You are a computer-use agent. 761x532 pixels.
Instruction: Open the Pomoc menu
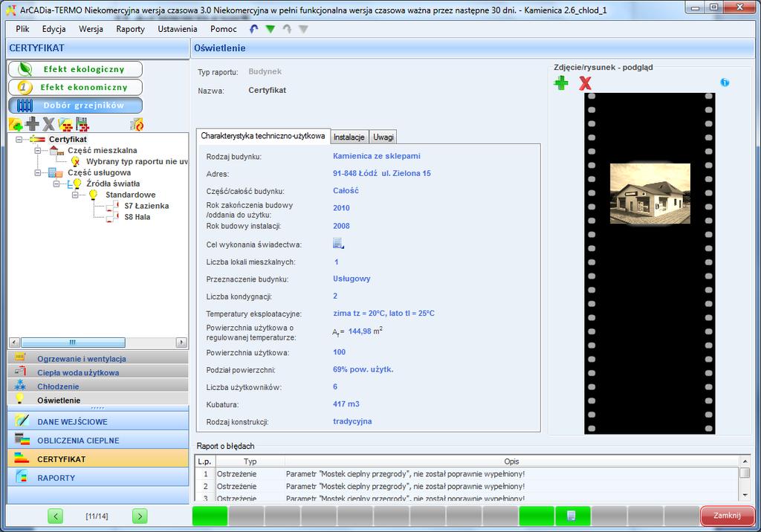(223, 29)
